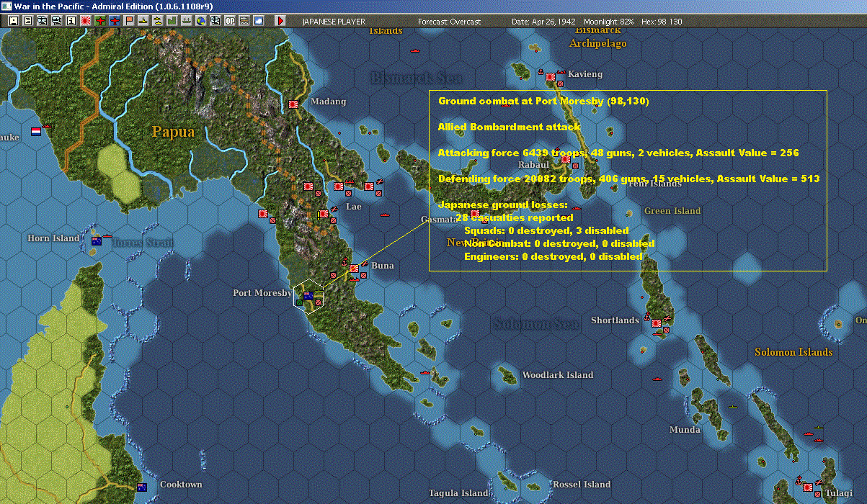The image size is (867, 504).
Task: Click the orange flag toolbar icon
Action: click(130, 21)
